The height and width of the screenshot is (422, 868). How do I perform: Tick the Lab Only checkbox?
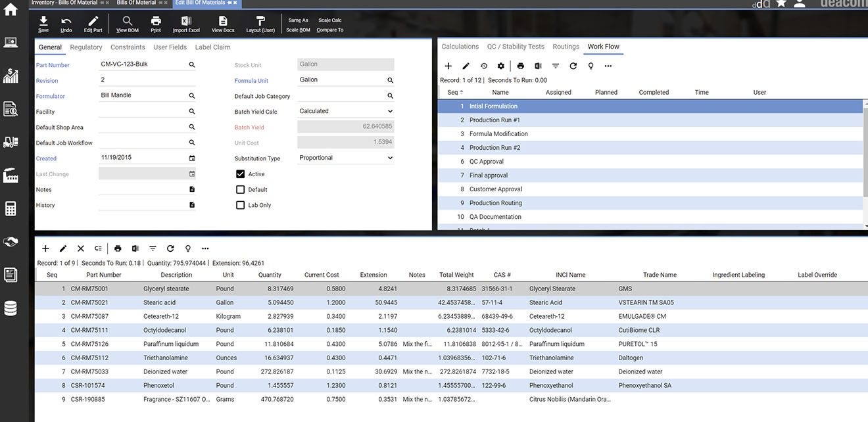[240, 205]
